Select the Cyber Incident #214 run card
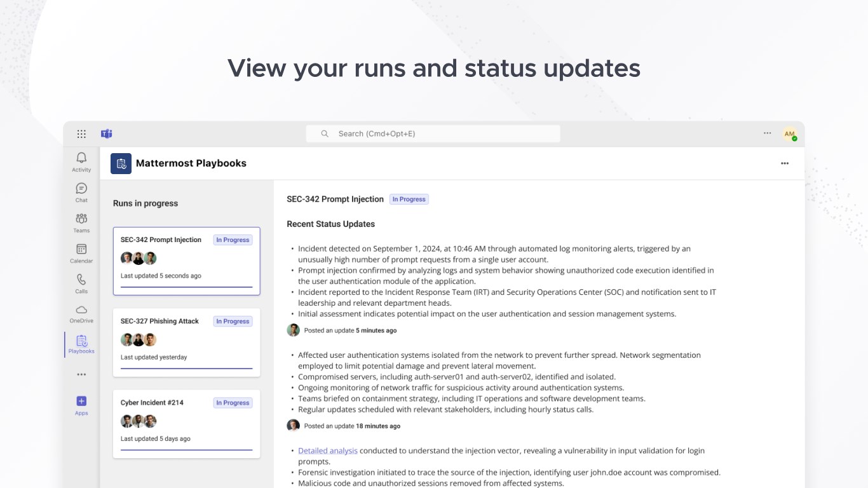868x488 pixels. (x=186, y=424)
